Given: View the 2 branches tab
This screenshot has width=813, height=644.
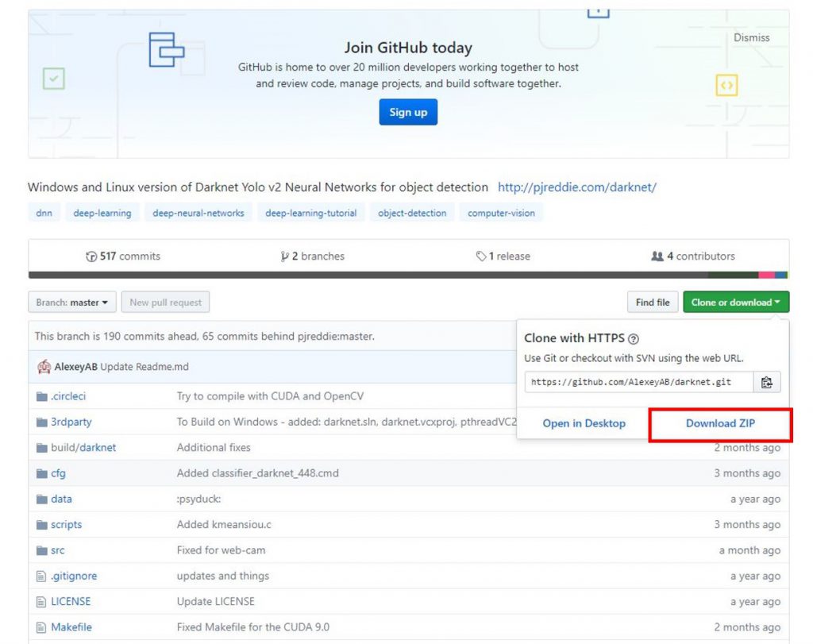Looking at the screenshot, I should [x=313, y=256].
